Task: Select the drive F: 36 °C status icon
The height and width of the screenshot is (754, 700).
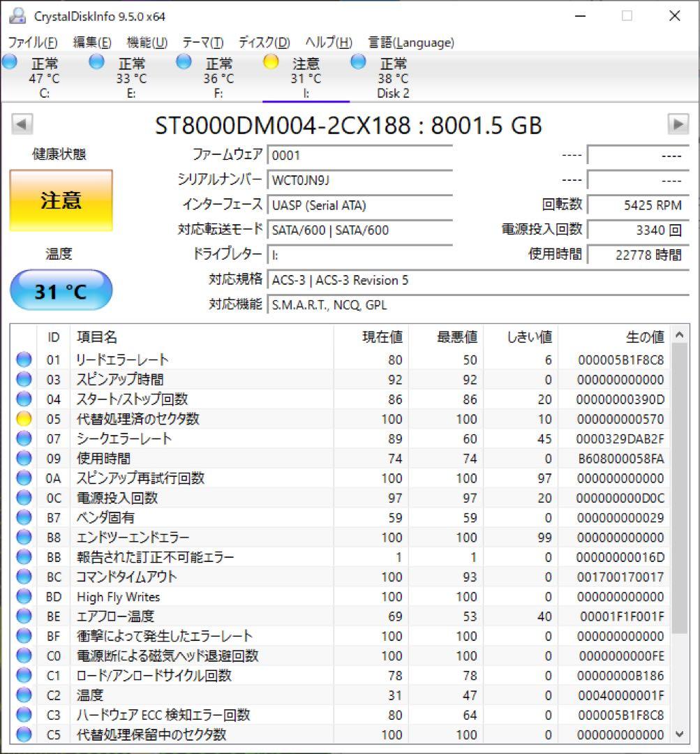Action: pyautogui.click(x=184, y=61)
